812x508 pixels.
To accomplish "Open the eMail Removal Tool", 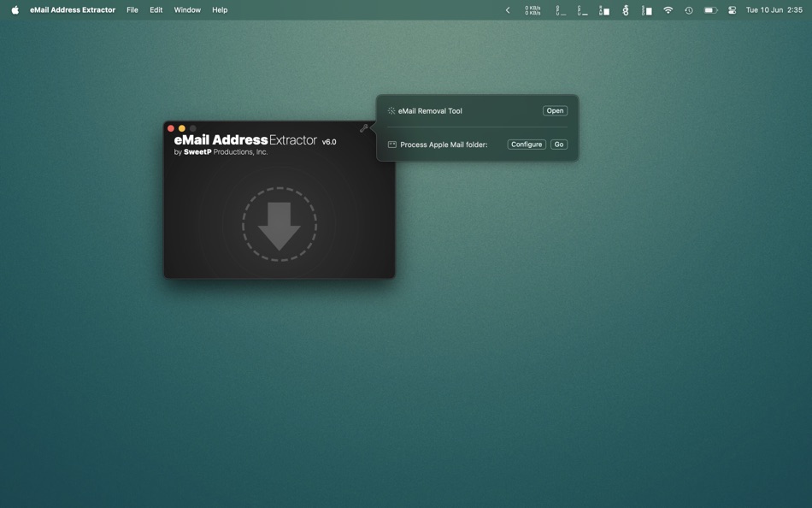I will [555, 111].
